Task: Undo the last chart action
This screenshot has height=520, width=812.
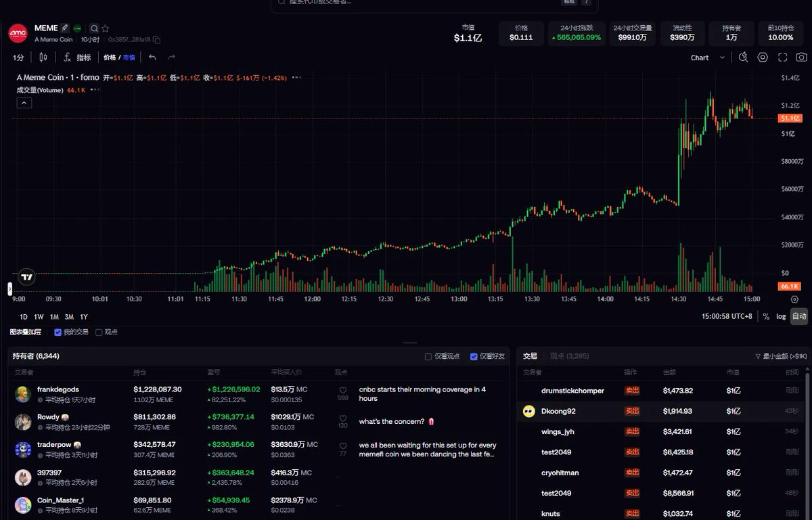Action: tap(152, 58)
